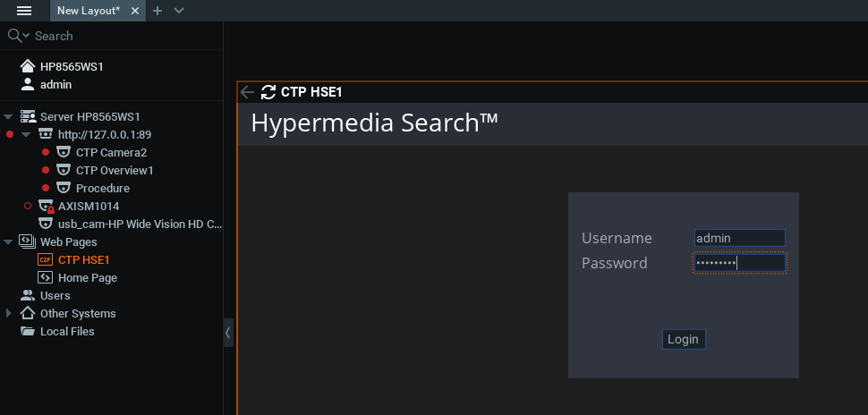
Task: Add a new layout tab
Action: point(157,11)
